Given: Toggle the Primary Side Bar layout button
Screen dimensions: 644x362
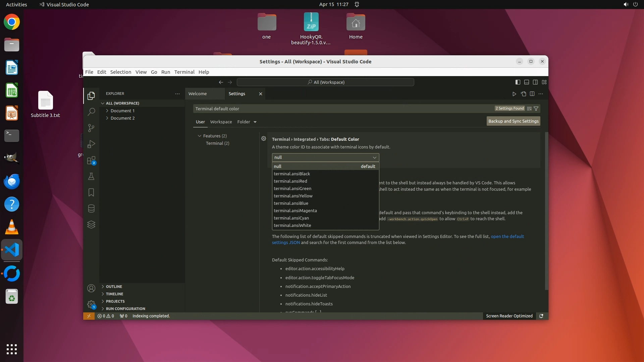Looking at the screenshot, I should (x=518, y=82).
